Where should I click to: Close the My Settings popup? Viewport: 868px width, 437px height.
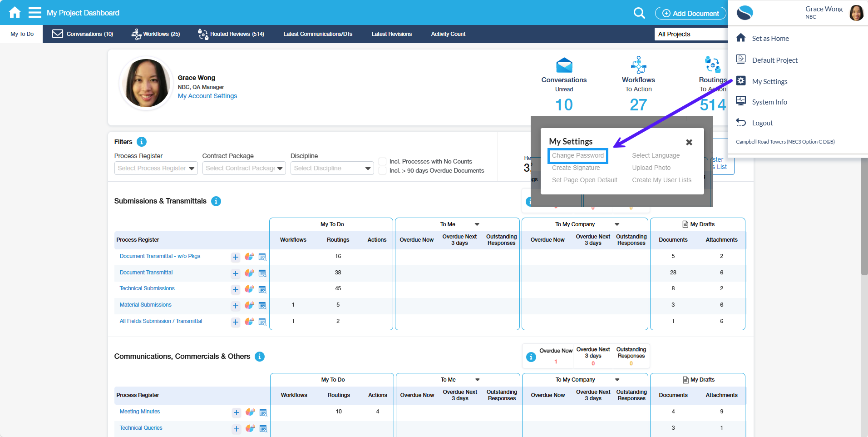689,142
